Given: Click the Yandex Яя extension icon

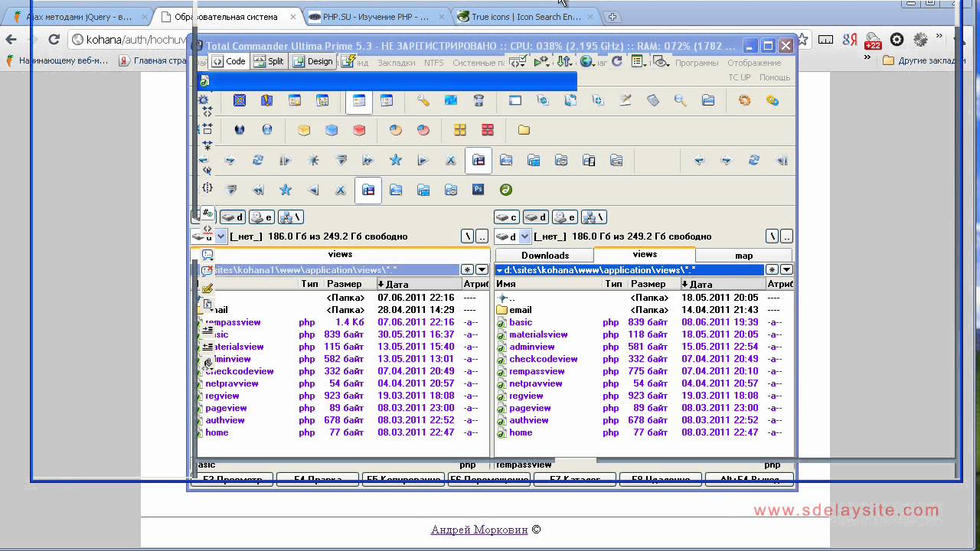Looking at the screenshot, I should (x=849, y=40).
